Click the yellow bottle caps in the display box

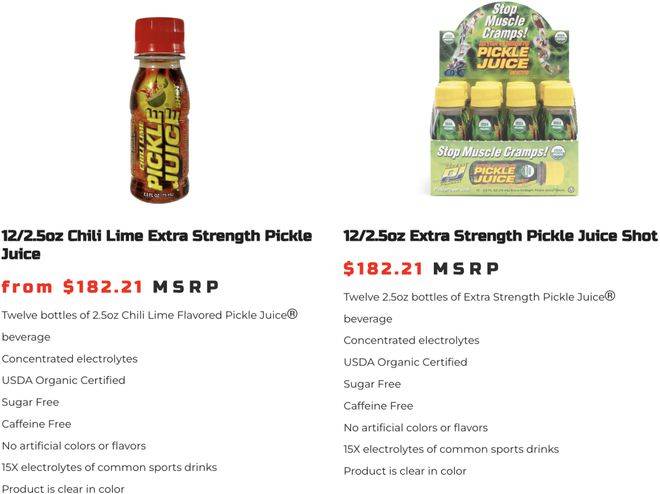coord(503,93)
